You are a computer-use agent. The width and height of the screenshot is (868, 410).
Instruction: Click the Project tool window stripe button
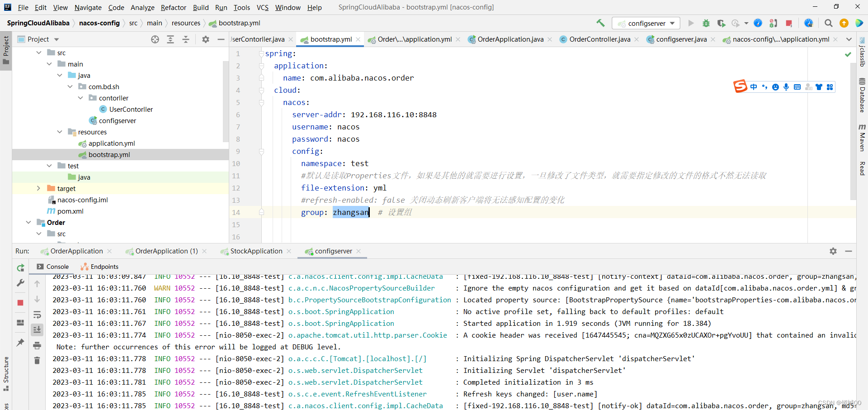(x=6, y=50)
